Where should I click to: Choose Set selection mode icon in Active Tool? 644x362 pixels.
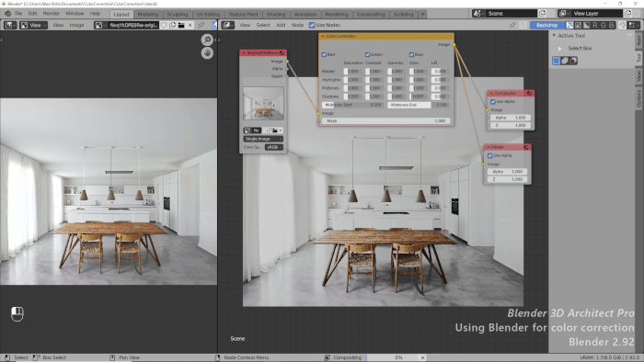tap(557, 61)
